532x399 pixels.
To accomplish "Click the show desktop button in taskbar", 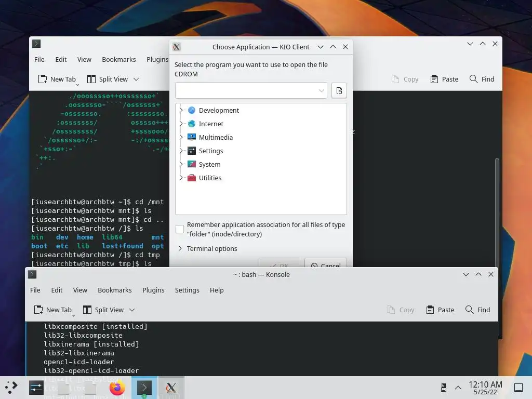I will point(518,388).
